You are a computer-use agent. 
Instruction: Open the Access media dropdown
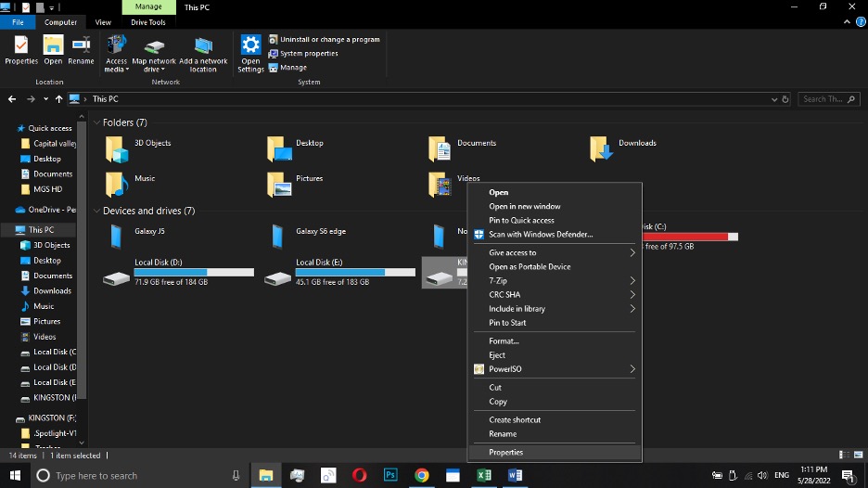click(x=116, y=54)
